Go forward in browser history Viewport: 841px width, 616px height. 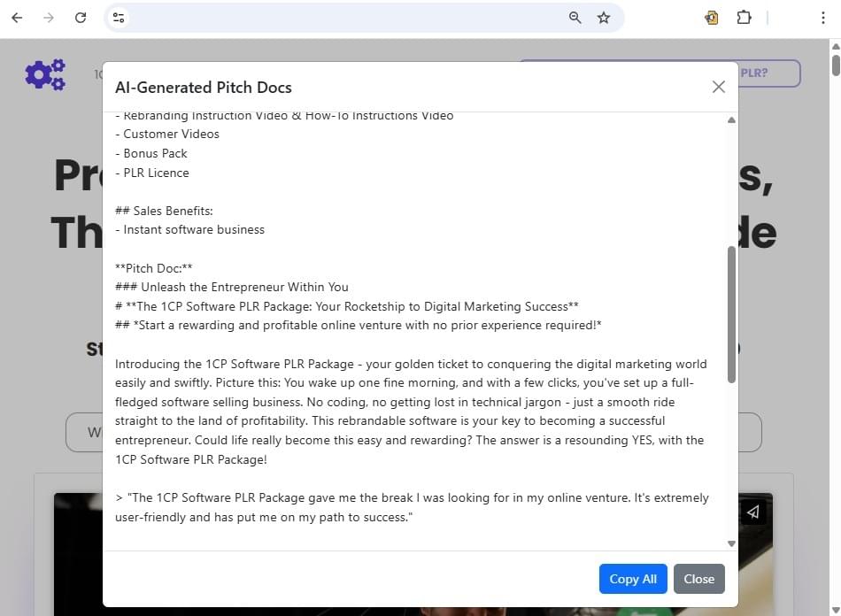(x=49, y=18)
